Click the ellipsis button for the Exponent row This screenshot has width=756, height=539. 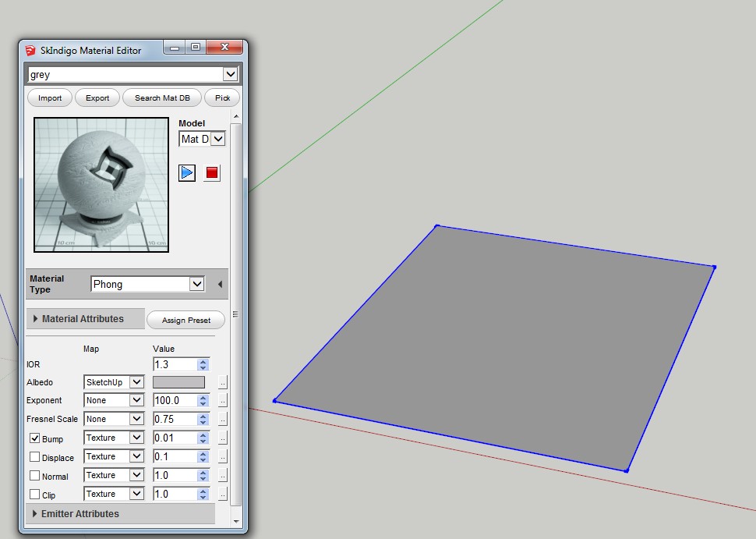[x=222, y=401]
